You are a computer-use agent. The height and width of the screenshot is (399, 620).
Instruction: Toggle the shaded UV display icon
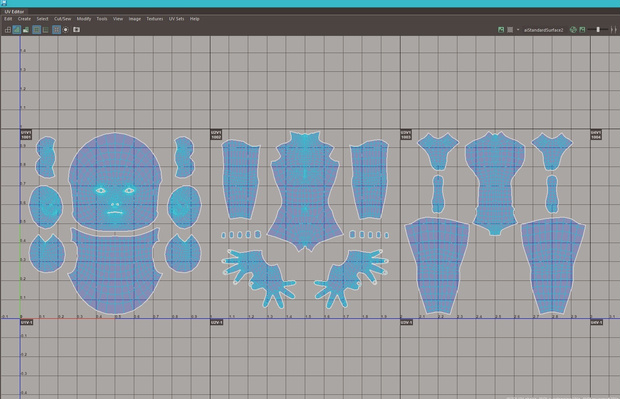pyautogui.click(x=17, y=30)
